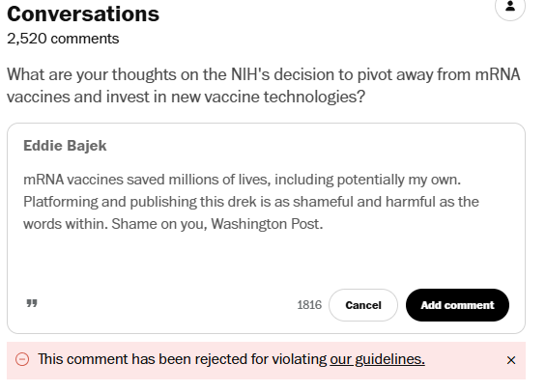
Task: Click the rejection message text
Action: [x=231, y=359]
